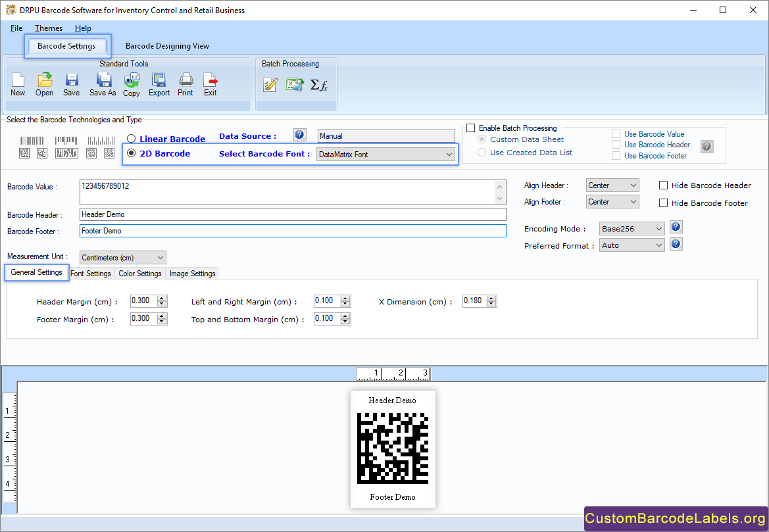Open the Help menu

[83, 28]
